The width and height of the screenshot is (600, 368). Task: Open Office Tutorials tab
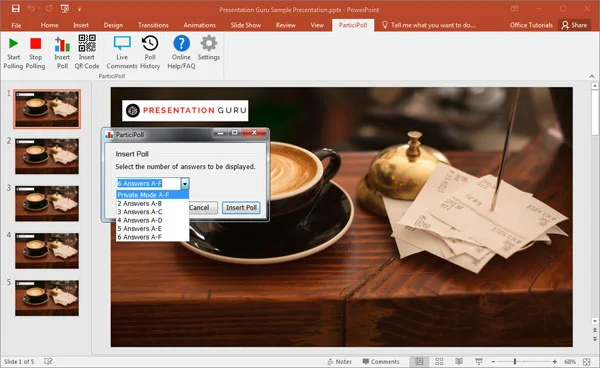531,25
